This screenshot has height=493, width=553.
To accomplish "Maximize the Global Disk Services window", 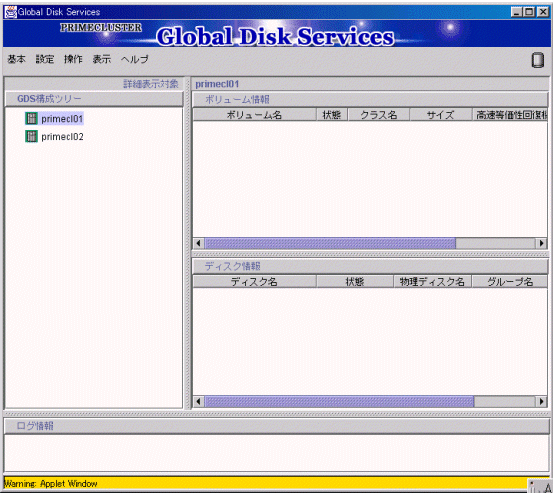I will point(529,12).
